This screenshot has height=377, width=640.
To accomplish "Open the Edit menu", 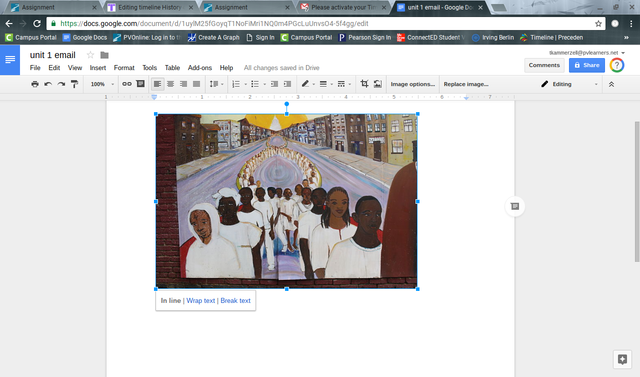I will (x=54, y=68).
